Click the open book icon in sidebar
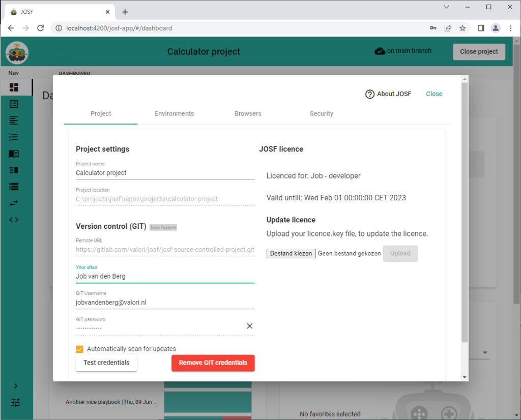This screenshot has width=521, height=420. pyautogui.click(x=14, y=154)
